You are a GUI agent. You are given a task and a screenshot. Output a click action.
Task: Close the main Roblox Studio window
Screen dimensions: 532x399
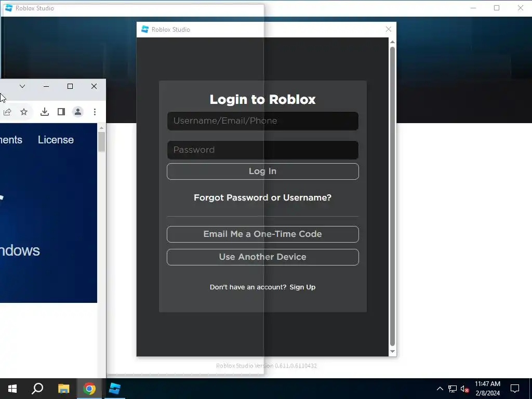(x=521, y=8)
